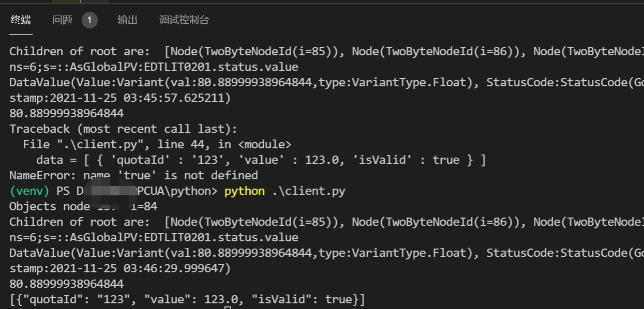Place cursor at the terminal input box
Image resolution: width=644 pixels, height=309 pixels.
coord(228,306)
